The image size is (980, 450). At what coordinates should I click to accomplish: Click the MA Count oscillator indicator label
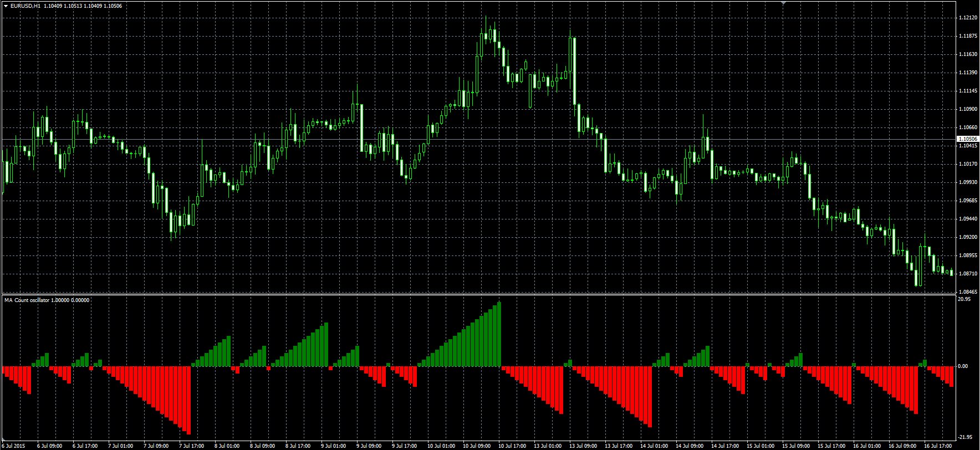(47, 300)
